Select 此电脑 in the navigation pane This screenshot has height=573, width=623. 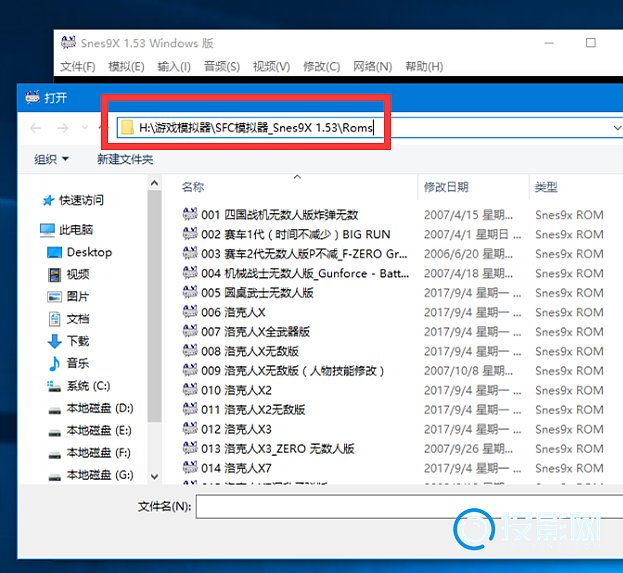pos(66,230)
